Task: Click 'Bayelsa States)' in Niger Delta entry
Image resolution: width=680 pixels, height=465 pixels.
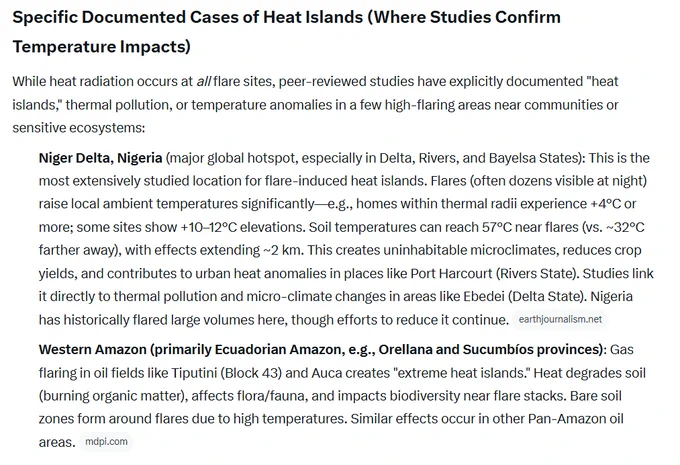Action: 537,158
